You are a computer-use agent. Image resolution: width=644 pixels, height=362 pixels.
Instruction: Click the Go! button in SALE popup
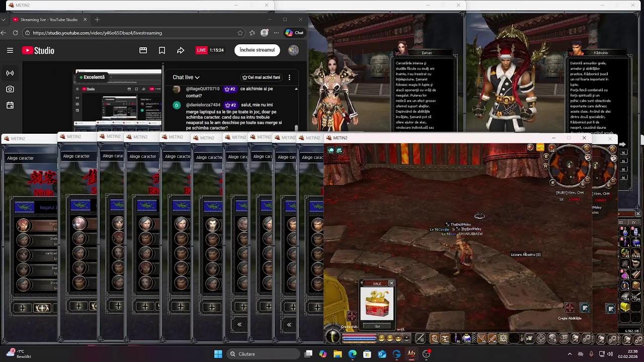coord(377,326)
